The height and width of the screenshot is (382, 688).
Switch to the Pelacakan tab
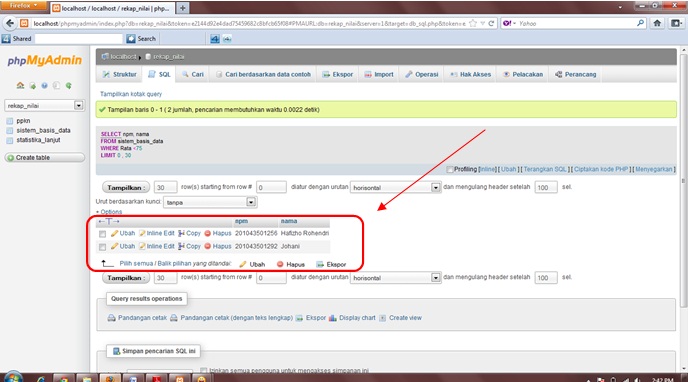click(523, 75)
